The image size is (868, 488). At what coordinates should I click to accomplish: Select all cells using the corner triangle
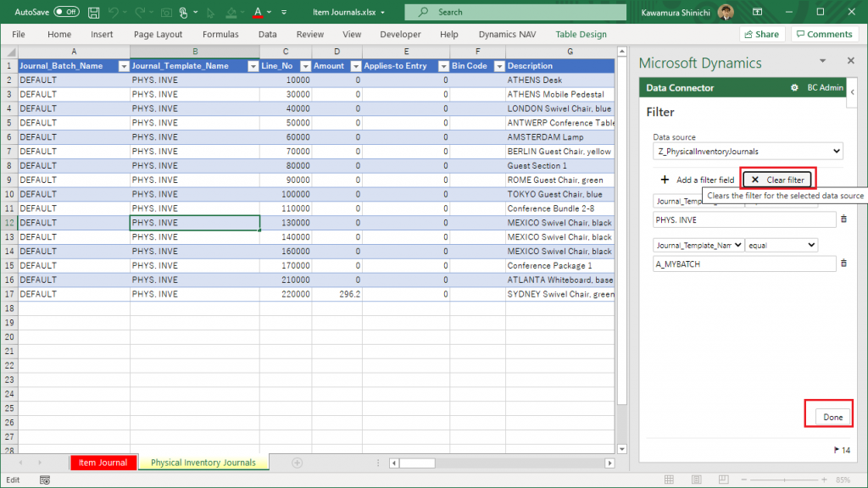coord(10,52)
